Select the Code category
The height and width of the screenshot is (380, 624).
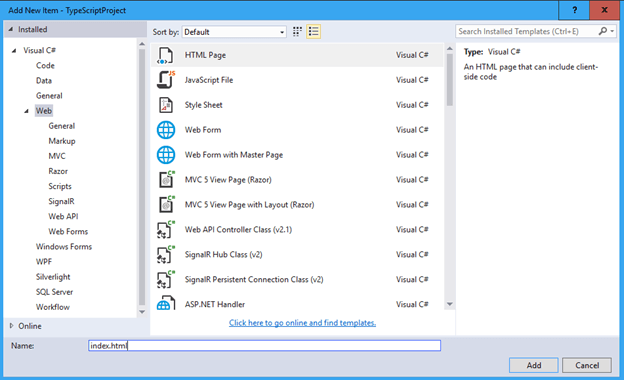(x=45, y=66)
